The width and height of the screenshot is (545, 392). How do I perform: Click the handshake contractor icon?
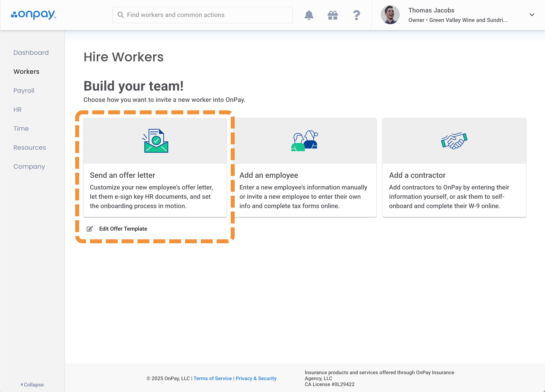(454, 141)
